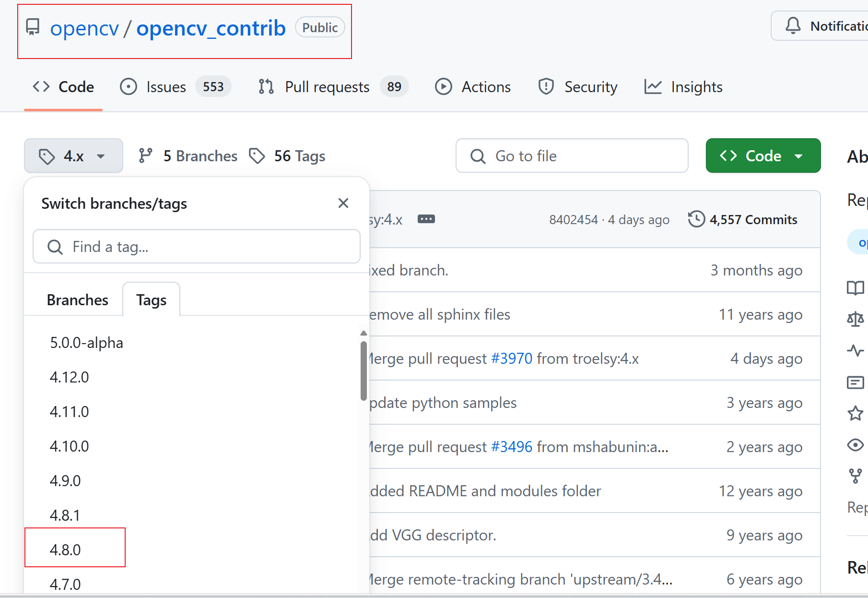Select tag 4.7.0

66,585
